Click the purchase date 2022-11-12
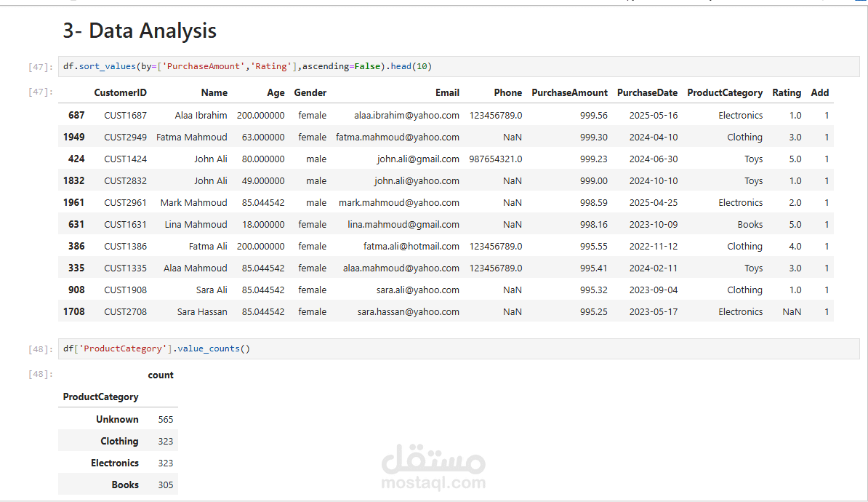The image size is (868, 502). click(x=654, y=246)
